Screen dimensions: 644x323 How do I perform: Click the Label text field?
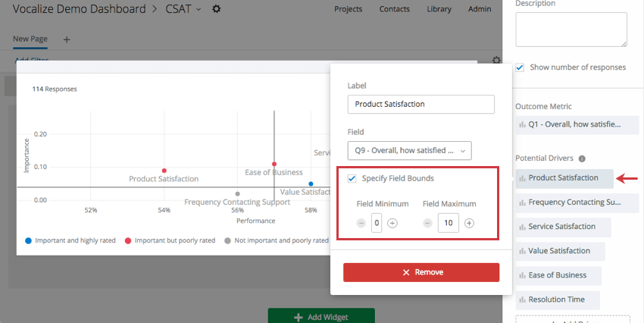(x=420, y=104)
